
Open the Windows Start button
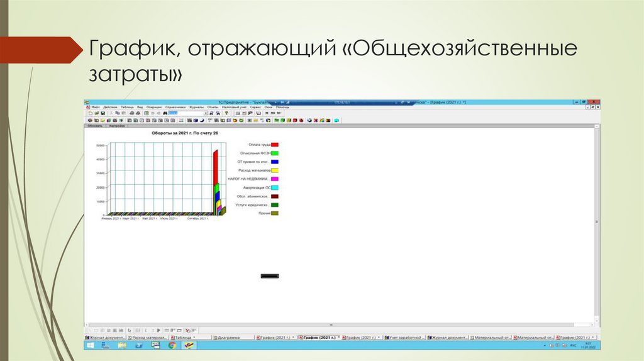[91, 345]
